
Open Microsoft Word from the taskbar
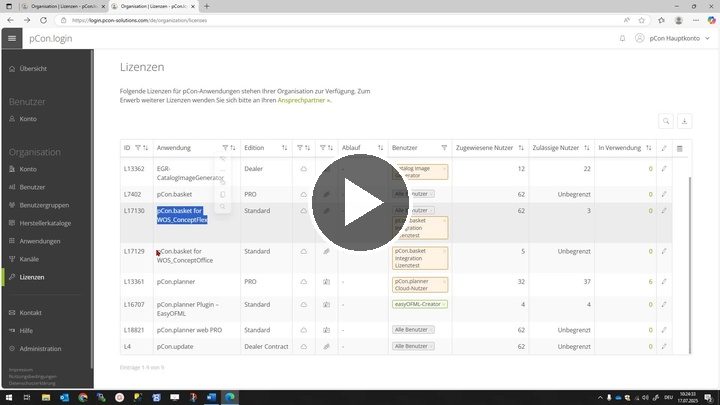point(211,397)
